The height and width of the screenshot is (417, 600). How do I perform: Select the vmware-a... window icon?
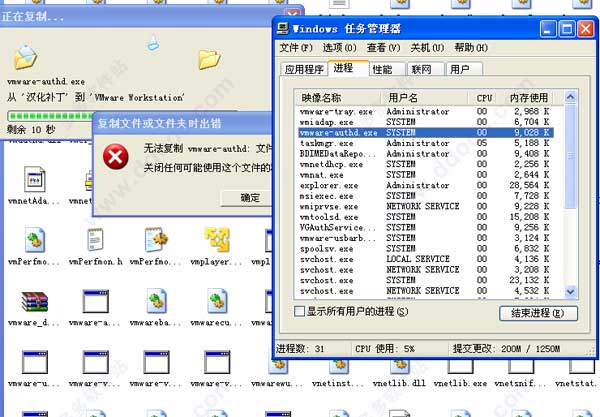[x=95, y=301]
